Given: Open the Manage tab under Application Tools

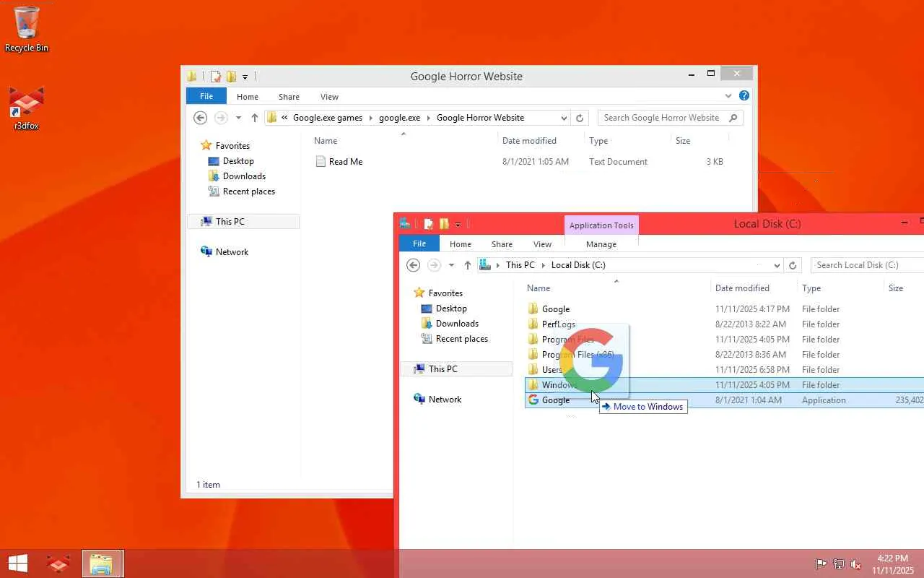Looking at the screenshot, I should tap(601, 244).
